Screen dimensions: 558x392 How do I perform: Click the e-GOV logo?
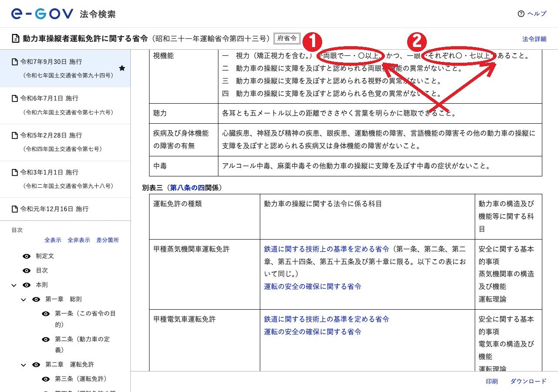click(42, 14)
